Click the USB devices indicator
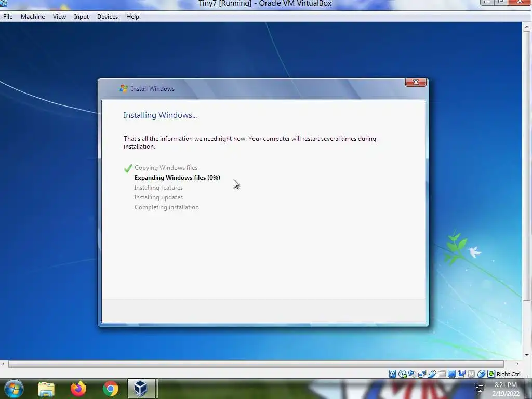 (432, 374)
